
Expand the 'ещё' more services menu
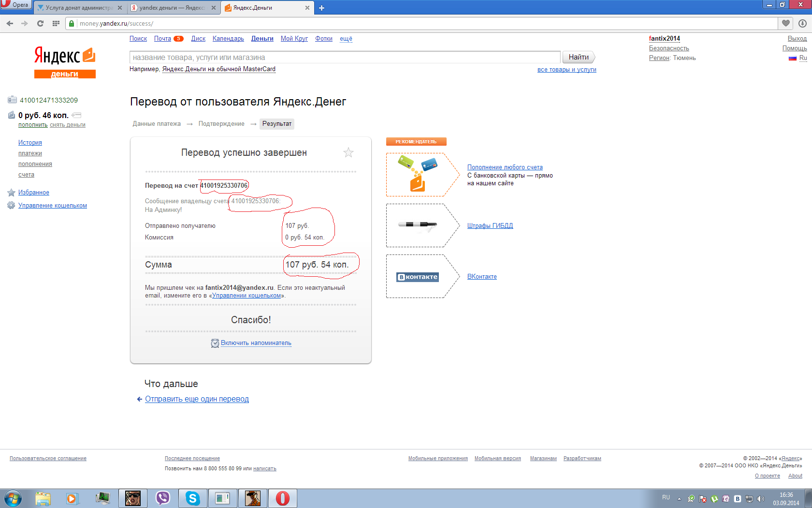click(346, 39)
